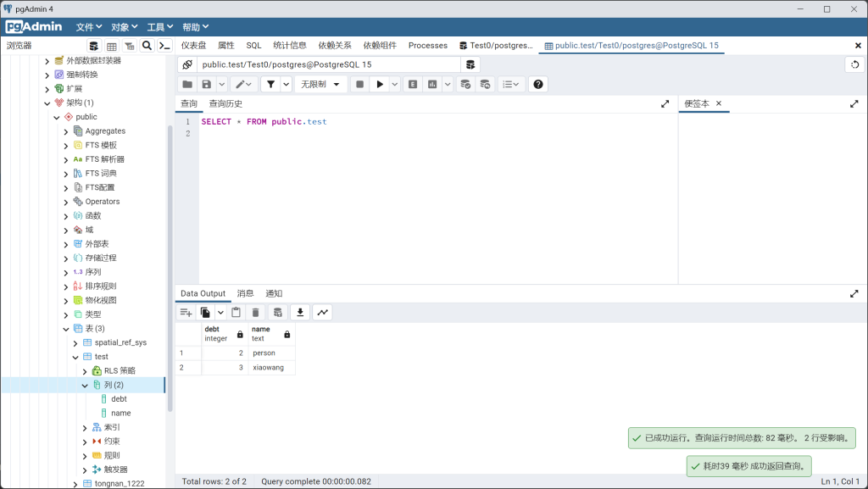This screenshot has height=489, width=868.
Task: Expand the Aggregates tree node
Action: click(x=66, y=131)
